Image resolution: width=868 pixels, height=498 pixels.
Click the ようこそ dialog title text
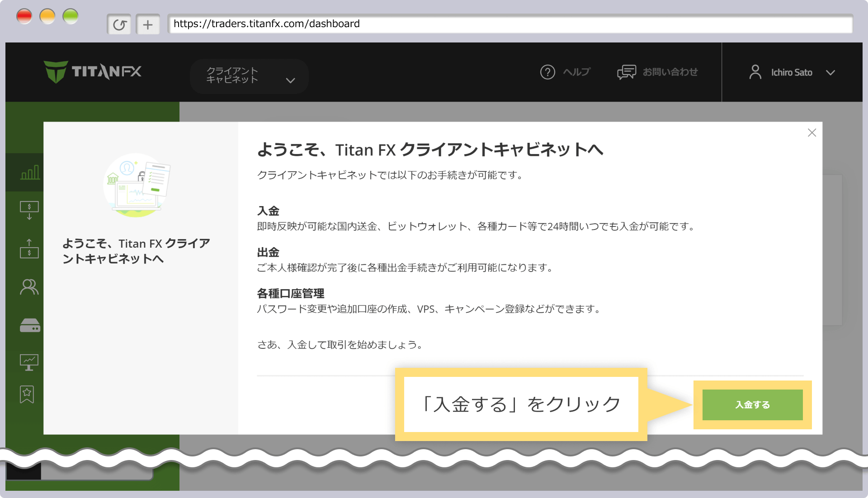tap(430, 150)
